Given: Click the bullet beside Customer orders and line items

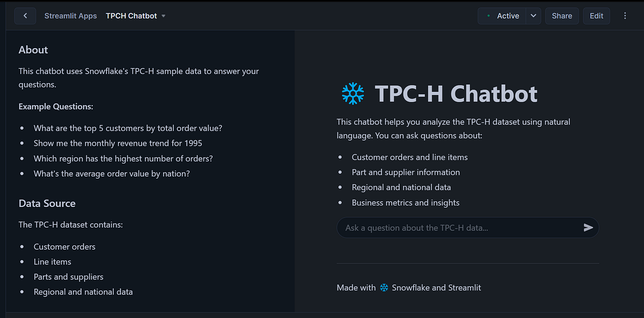Looking at the screenshot, I should click(x=340, y=157).
